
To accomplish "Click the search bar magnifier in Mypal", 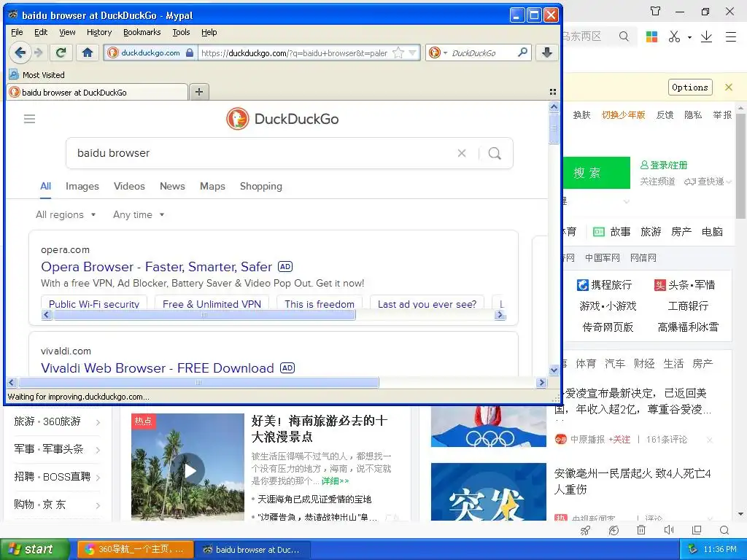I will (522, 52).
